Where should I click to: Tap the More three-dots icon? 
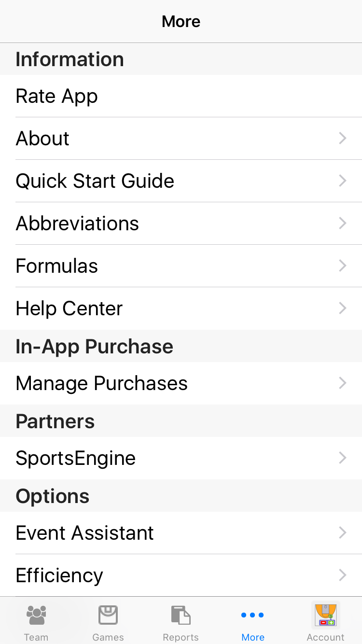pos(252,615)
